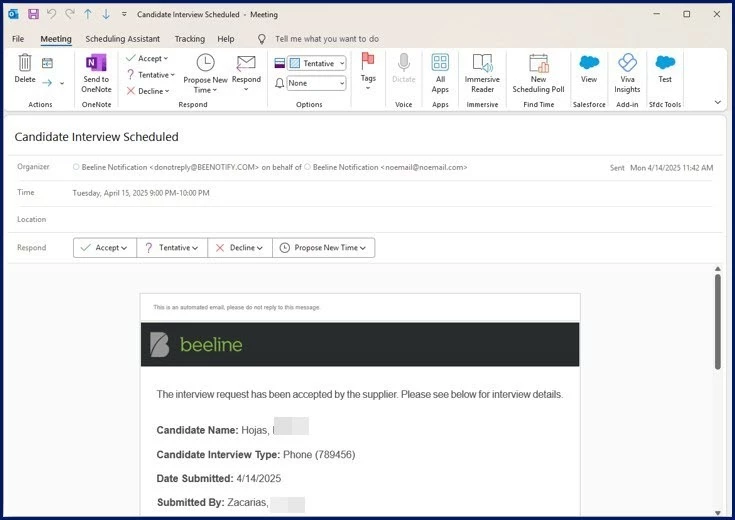Screen dimensions: 735x520
Task: Open Viva Insights add-in
Action: click(x=627, y=73)
